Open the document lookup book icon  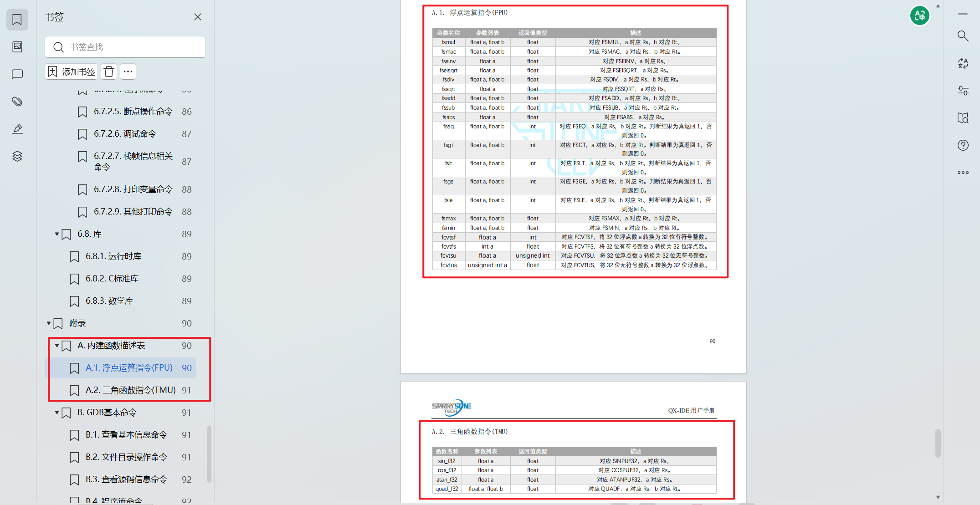[x=963, y=118]
